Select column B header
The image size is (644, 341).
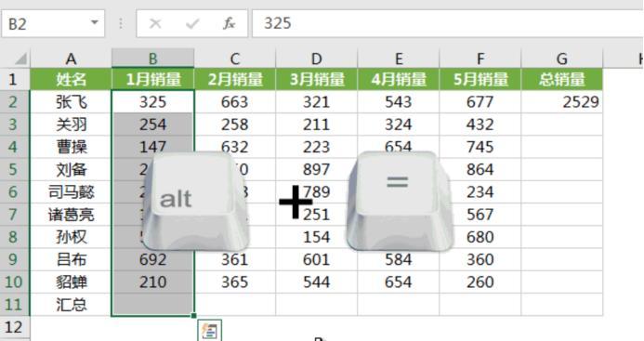pos(152,59)
